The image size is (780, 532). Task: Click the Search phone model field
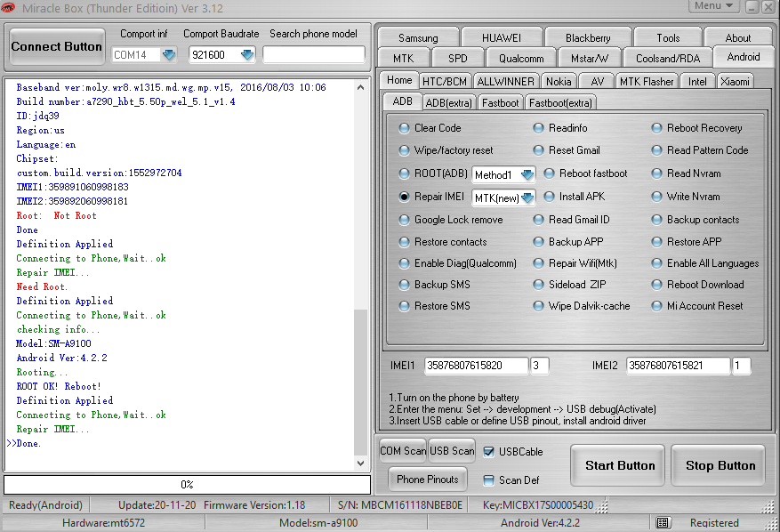click(313, 54)
